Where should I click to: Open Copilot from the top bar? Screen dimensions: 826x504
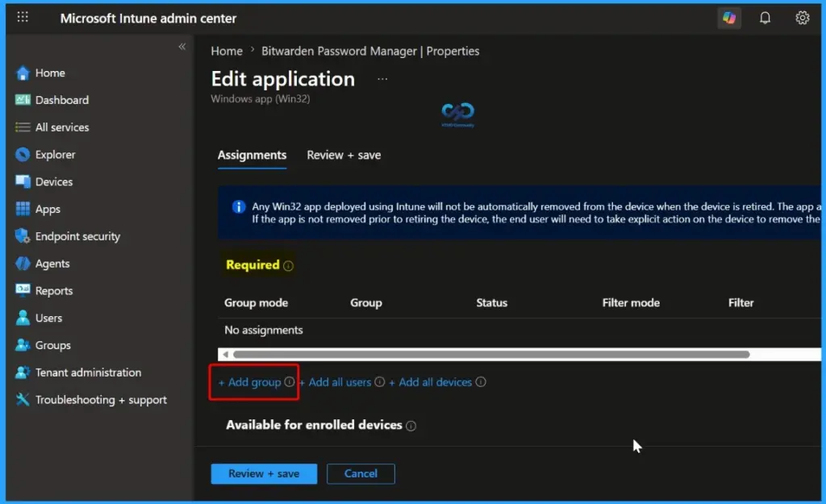tap(729, 18)
